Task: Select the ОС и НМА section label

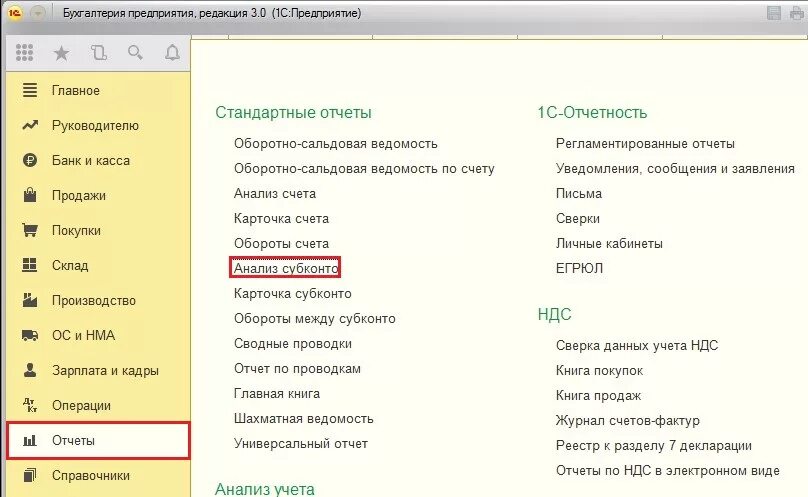Action: click(83, 336)
